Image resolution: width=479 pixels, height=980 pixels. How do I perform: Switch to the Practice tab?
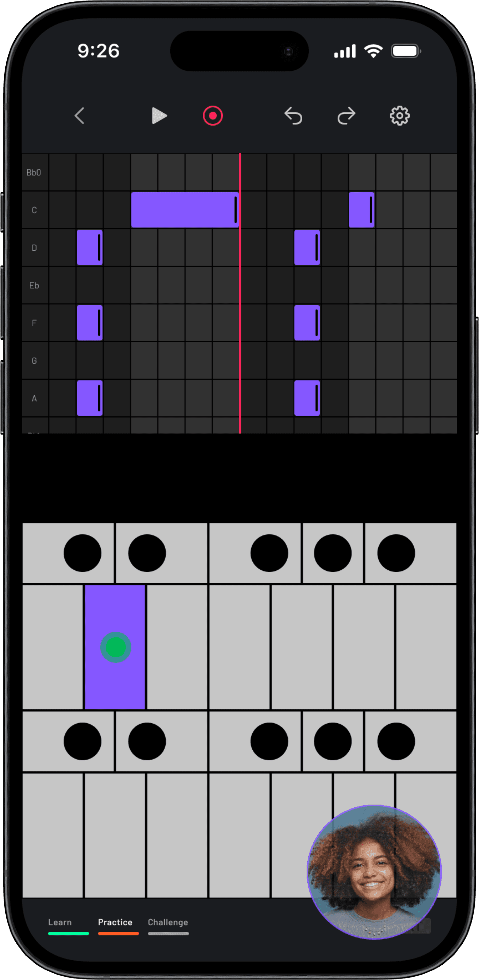115,922
